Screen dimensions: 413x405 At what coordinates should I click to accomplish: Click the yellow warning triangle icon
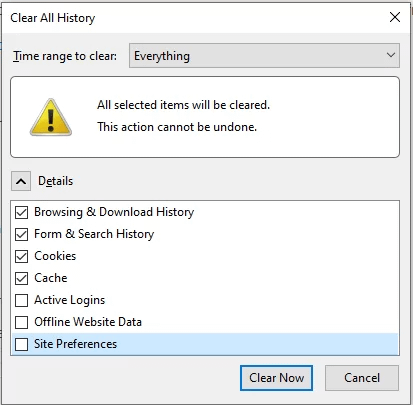[51, 117]
